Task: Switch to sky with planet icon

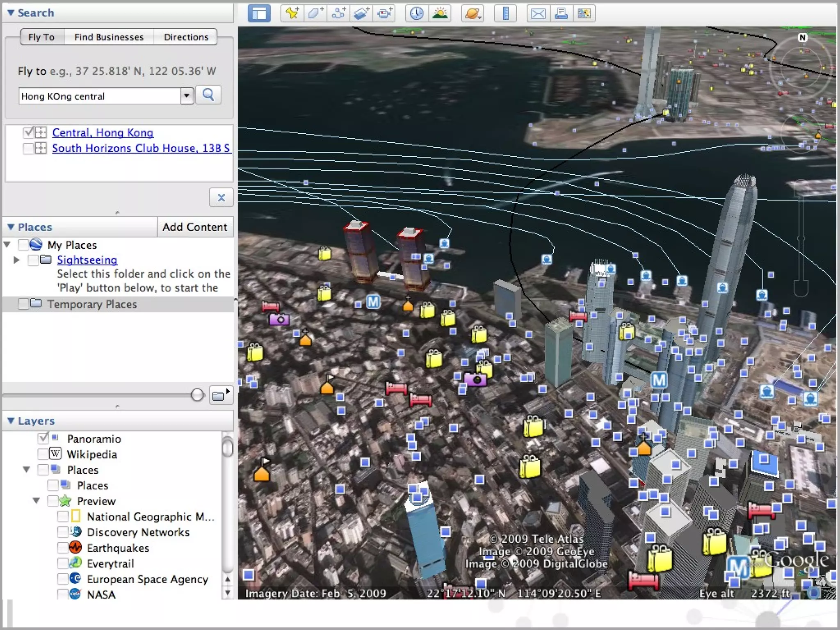Action: point(472,13)
